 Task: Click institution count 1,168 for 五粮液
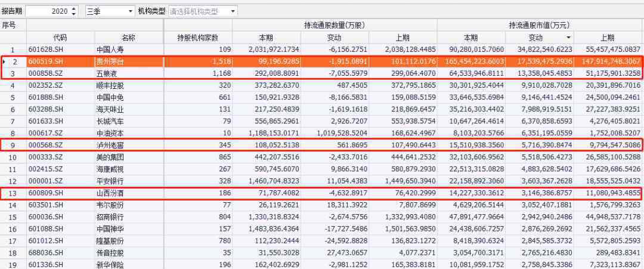(x=198, y=73)
